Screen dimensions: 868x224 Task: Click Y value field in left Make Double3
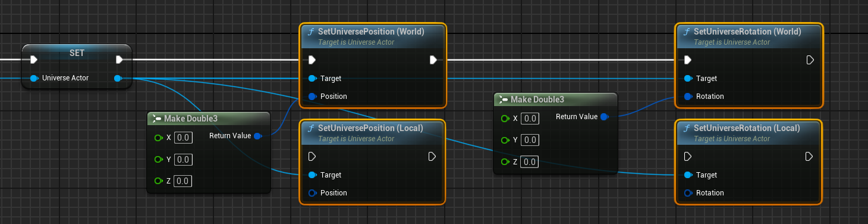pos(183,160)
